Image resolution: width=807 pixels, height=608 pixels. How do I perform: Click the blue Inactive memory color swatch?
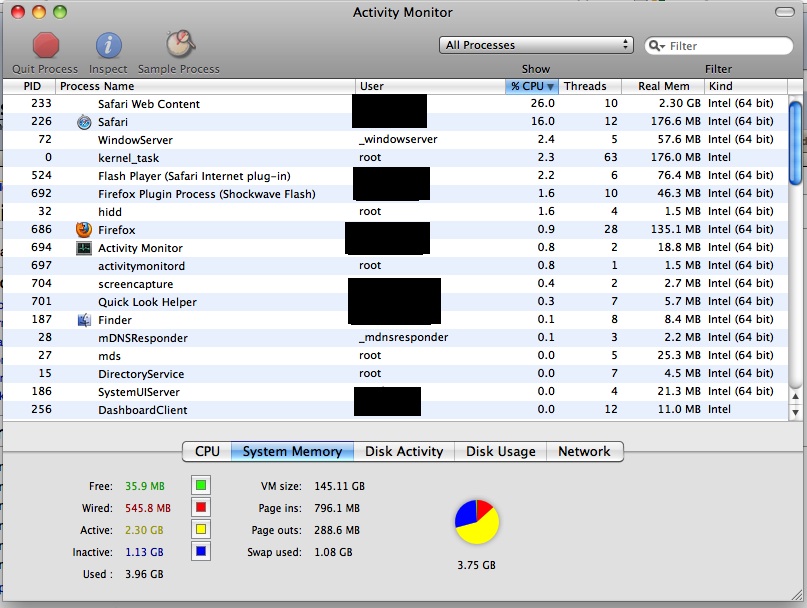point(201,551)
